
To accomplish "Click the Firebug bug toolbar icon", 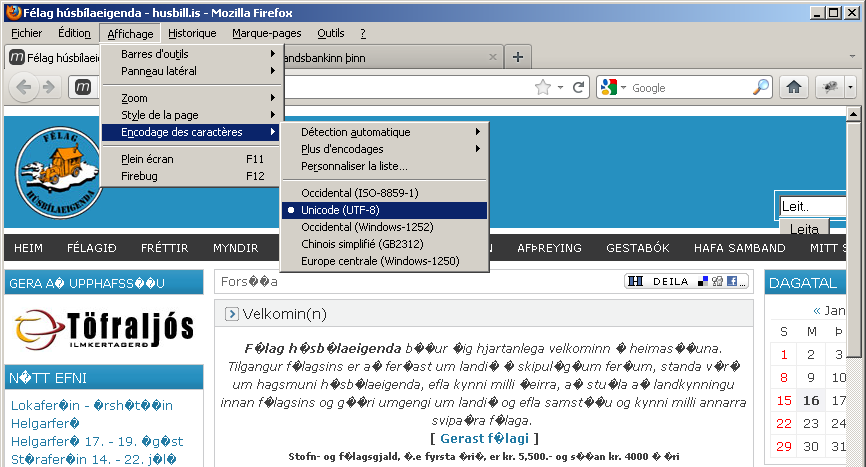I will 830,87.
